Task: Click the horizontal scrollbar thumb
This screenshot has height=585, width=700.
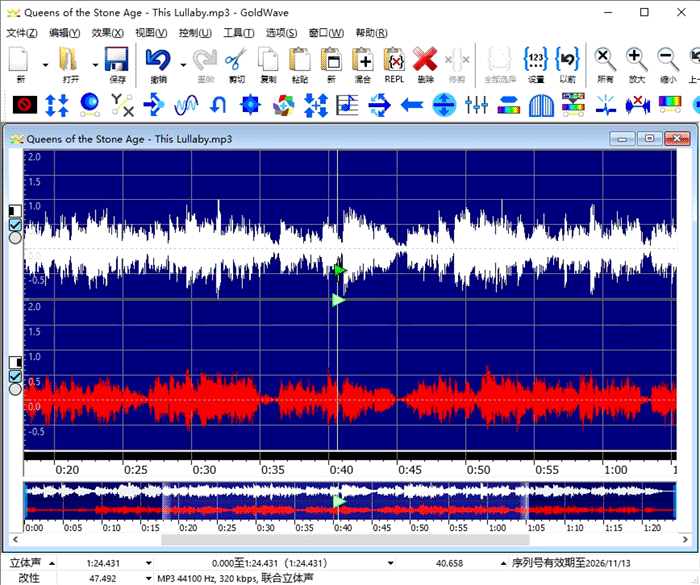Action: click(x=345, y=539)
